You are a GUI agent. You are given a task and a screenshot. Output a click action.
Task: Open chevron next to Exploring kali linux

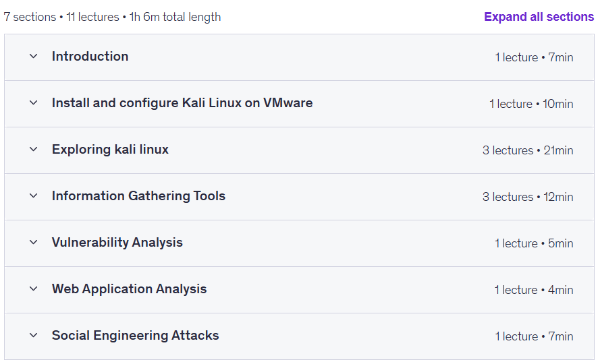[34, 149]
